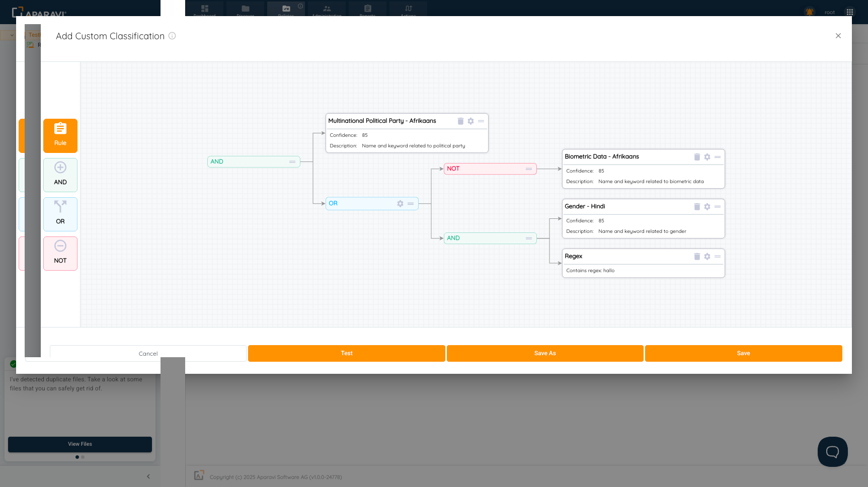Open the Administration tab

point(327,9)
